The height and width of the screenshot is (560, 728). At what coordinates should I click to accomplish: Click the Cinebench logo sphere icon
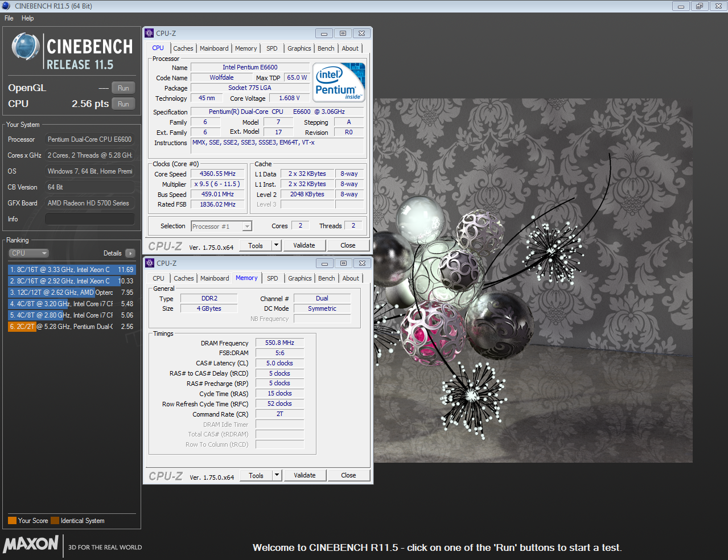point(26,47)
